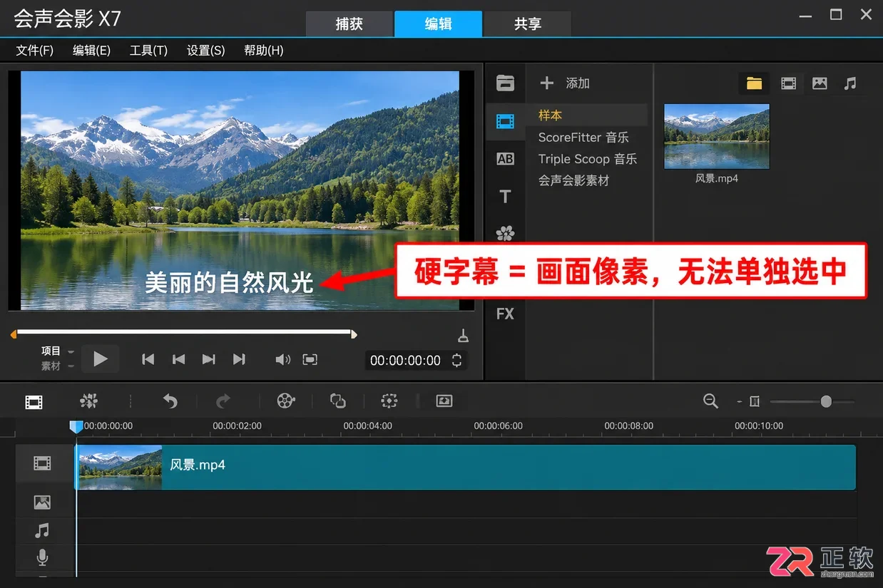Viewport: 883px width, 588px height.
Task: Open the FX Filter library
Action: (505, 314)
